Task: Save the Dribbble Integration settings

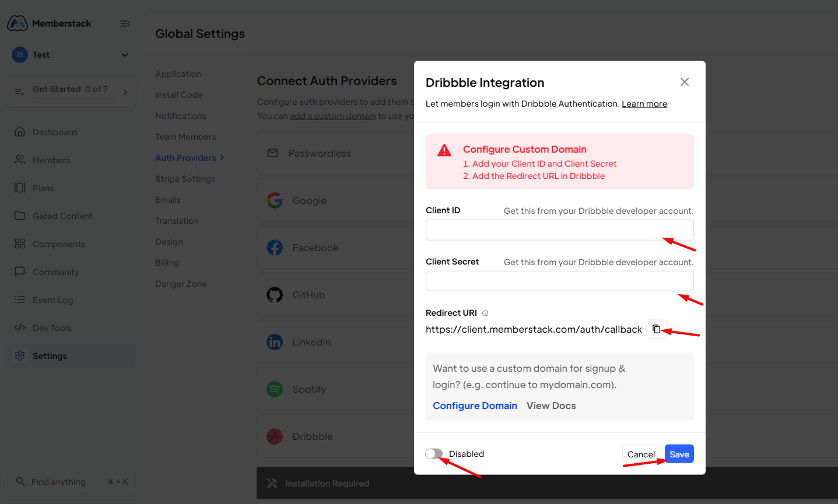Action: pyautogui.click(x=679, y=454)
